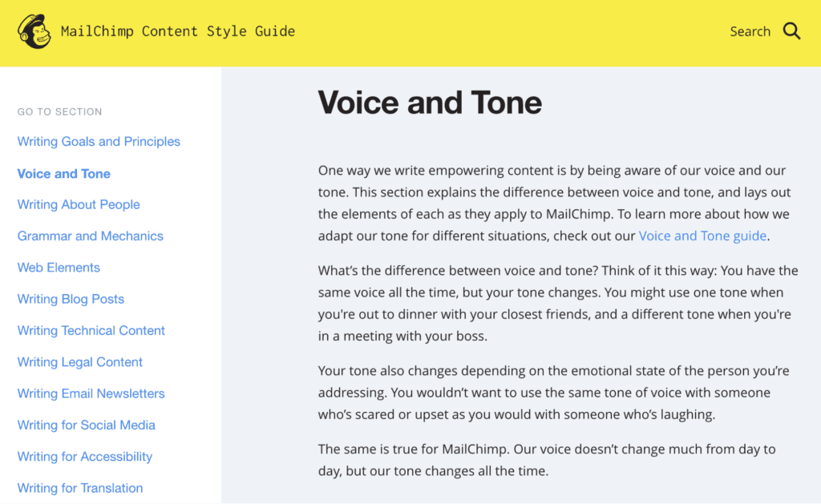Click the GO TO SECTION sidebar heading
Screen dimensions: 821x504
(59, 111)
